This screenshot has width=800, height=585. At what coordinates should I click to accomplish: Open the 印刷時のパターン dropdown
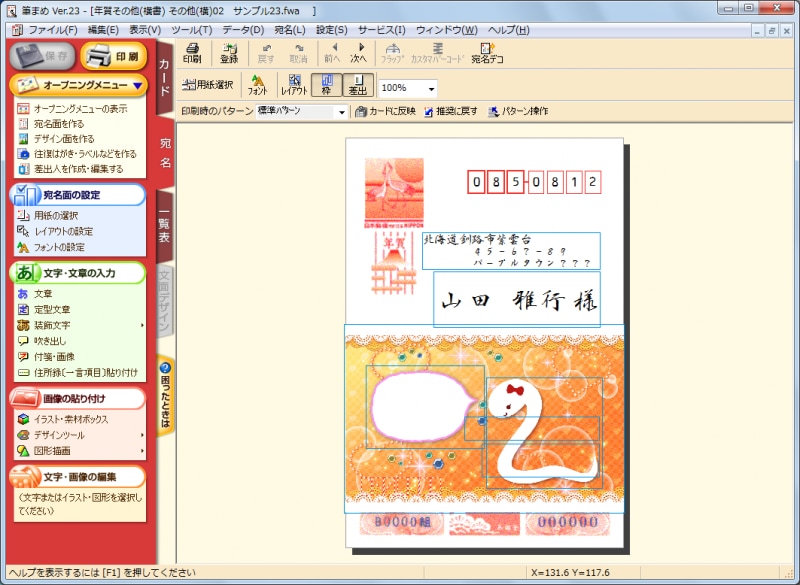(x=340, y=112)
